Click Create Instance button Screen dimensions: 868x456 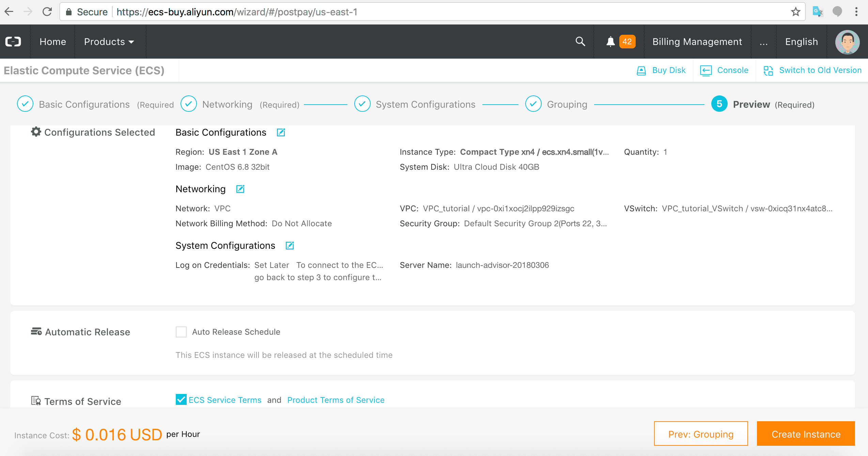click(806, 434)
